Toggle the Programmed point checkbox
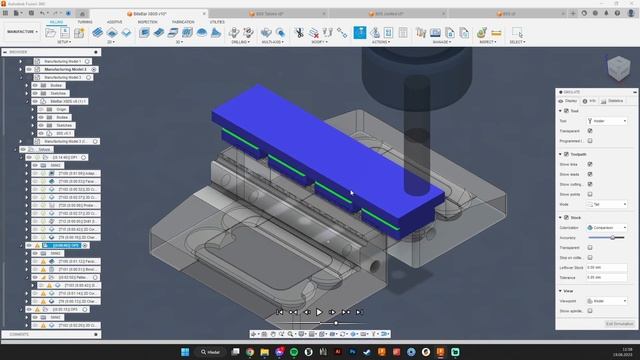This screenshot has width=640, height=360. pyautogui.click(x=590, y=141)
